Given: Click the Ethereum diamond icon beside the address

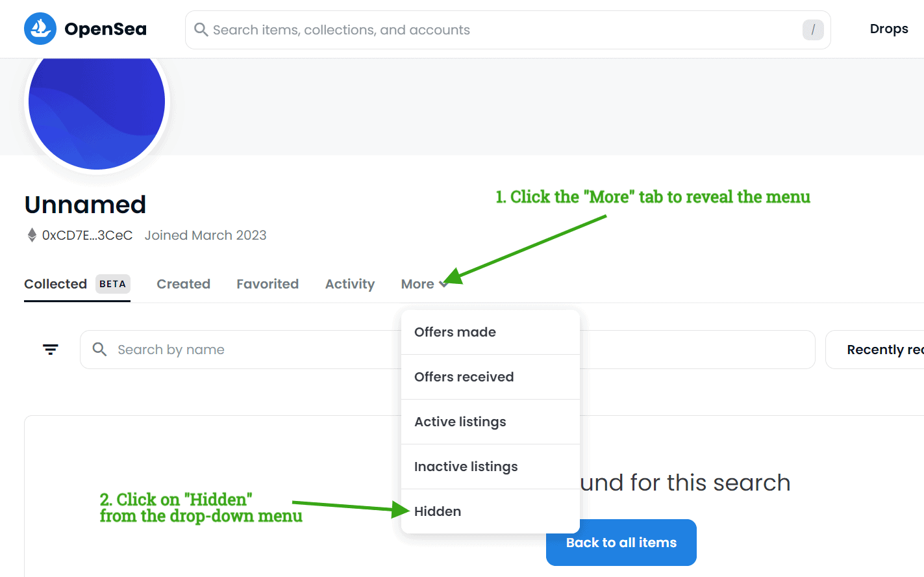Looking at the screenshot, I should (x=32, y=235).
